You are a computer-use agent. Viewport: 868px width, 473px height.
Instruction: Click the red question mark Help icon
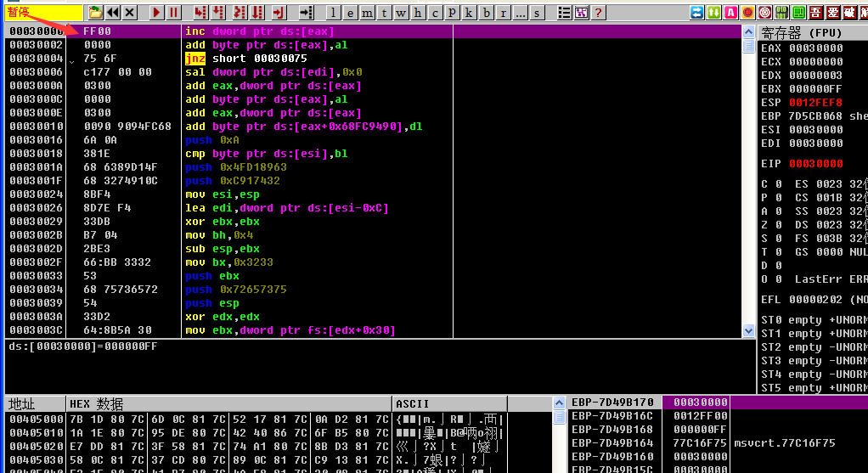(599, 13)
